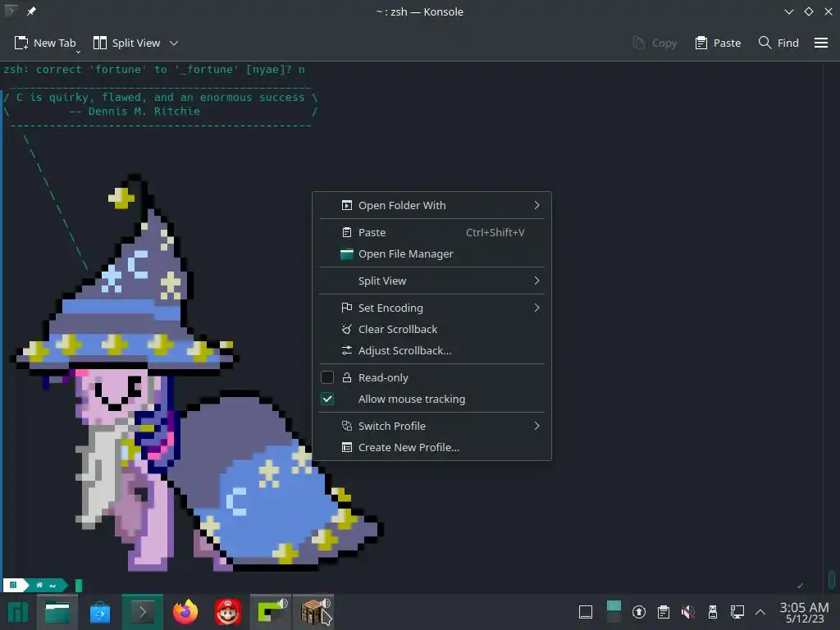Viewport: 840px width, 630px height.
Task: Click the show desktop tray icon
Action: [586, 612]
